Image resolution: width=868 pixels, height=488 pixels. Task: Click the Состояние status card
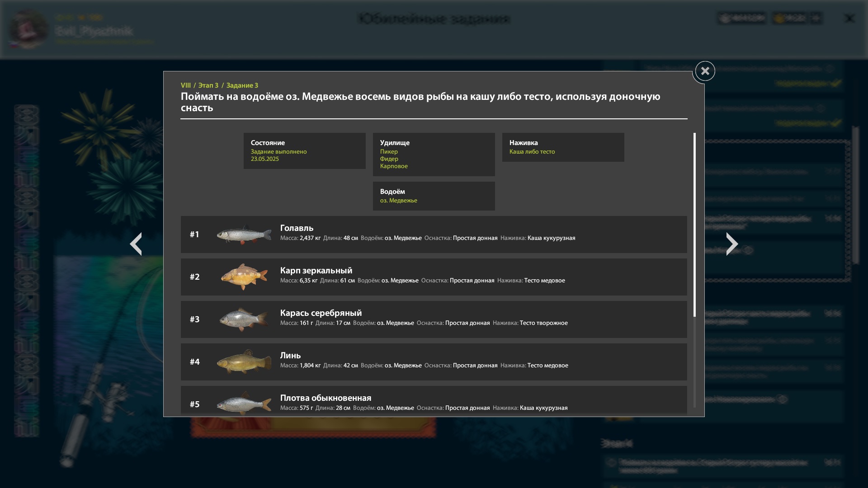[305, 151]
